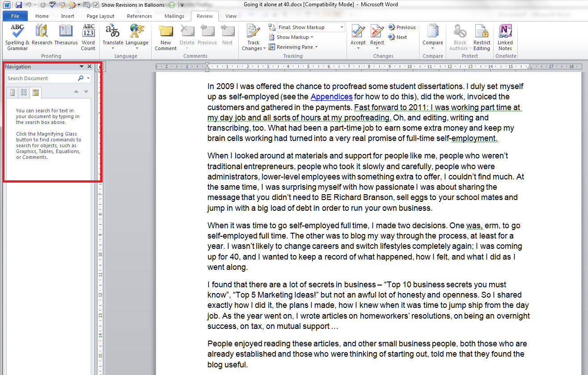Click the Compare documents icon
This screenshot has height=375, width=588.
432,37
